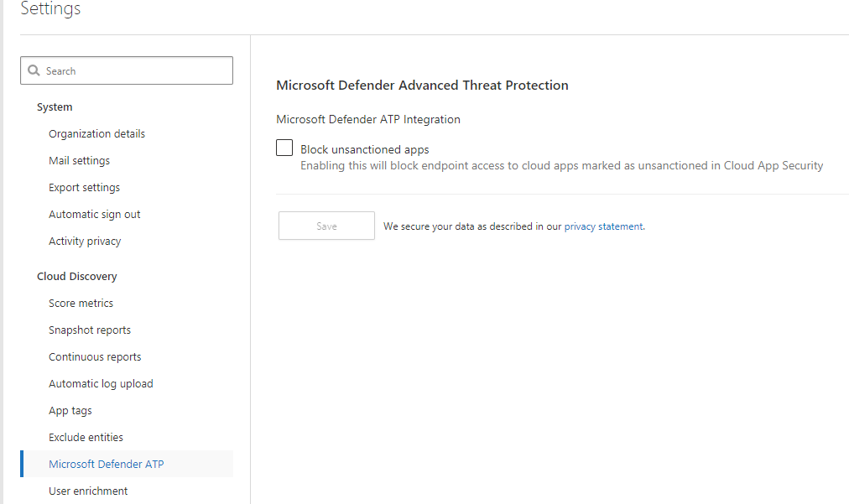Go to Export settings

click(x=85, y=187)
